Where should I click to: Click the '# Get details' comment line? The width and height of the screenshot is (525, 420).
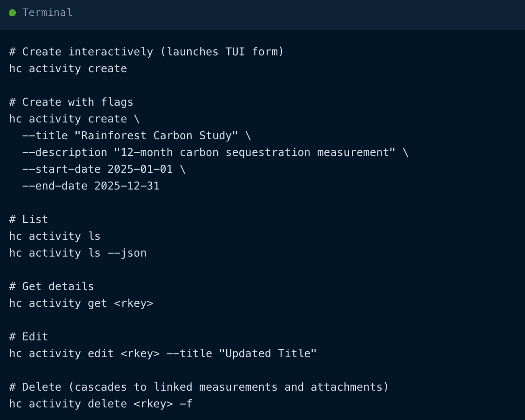tap(52, 286)
